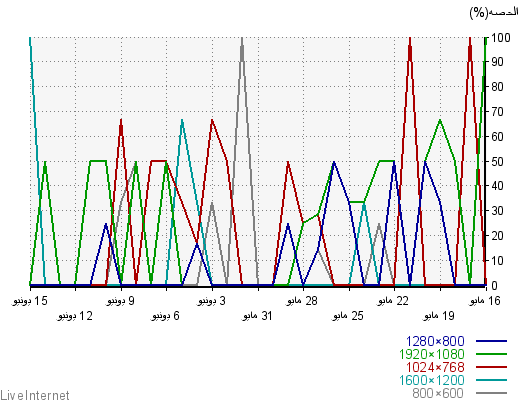This screenshot has width=520, height=405.
Task: Click the 80 value on y-axis
Action: pyautogui.click(x=497, y=87)
